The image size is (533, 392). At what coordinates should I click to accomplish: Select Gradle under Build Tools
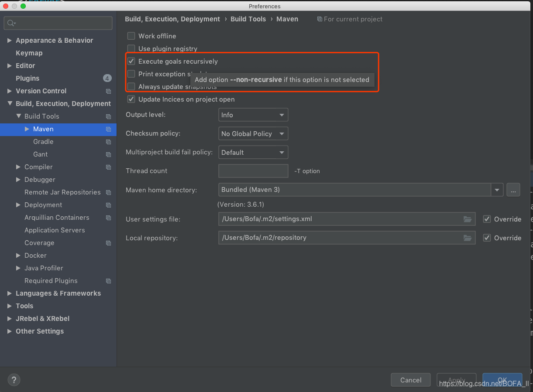pos(43,142)
